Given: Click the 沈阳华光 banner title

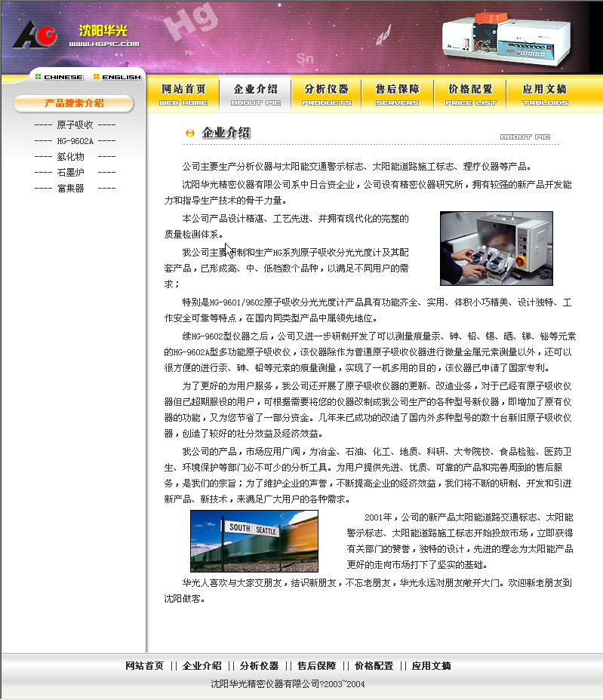Looking at the screenshot, I should (103, 30).
